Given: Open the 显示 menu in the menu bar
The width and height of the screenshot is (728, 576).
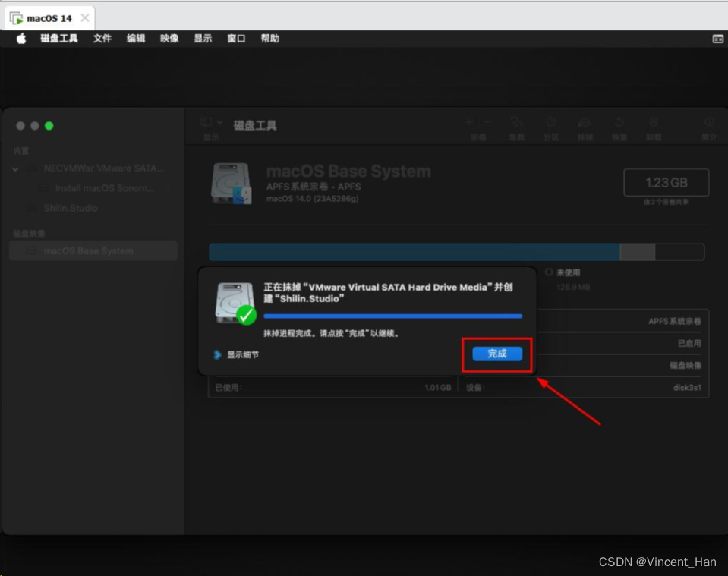Looking at the screenshot, I should [x=203, y=39].
